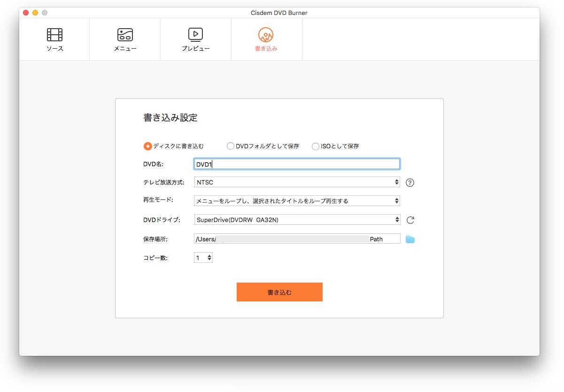
Task: Switch to the 書き込み tab label
Action: click(266, 48)
